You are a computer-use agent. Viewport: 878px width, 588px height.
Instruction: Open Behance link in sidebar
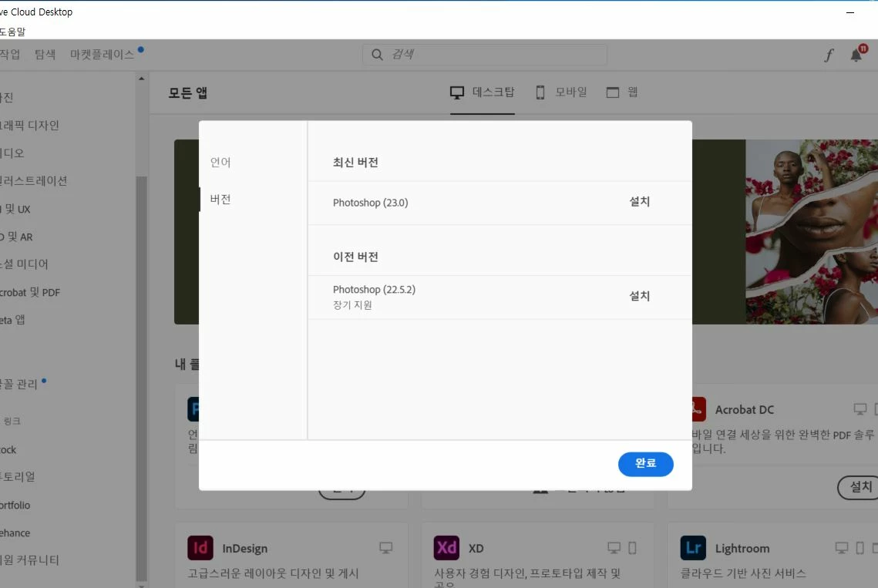[15, 533]
